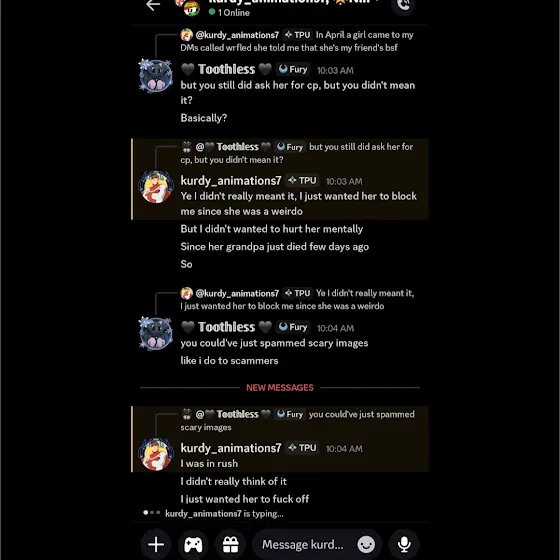560x560 pixels.
Task: View the 1 Online member status
Action: 229,12
